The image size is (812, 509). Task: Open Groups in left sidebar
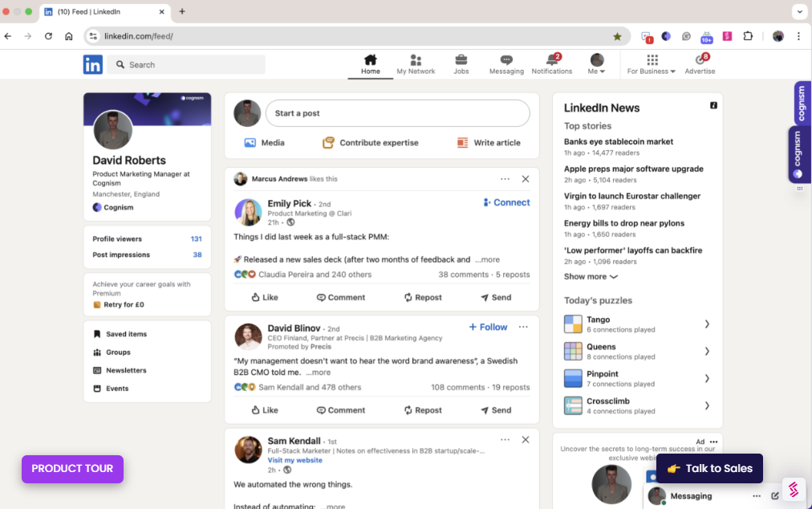112,352
